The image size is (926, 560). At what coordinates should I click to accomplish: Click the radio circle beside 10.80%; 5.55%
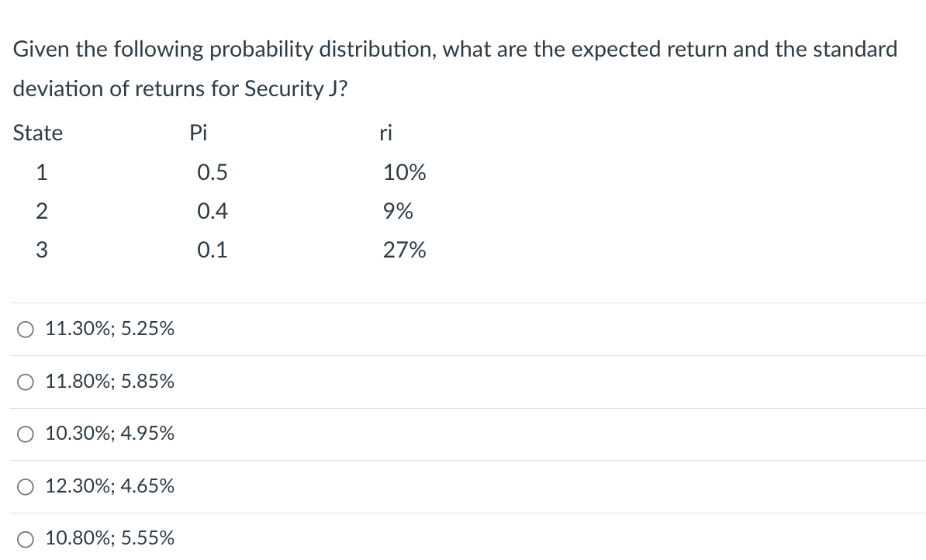click(26, 538)
